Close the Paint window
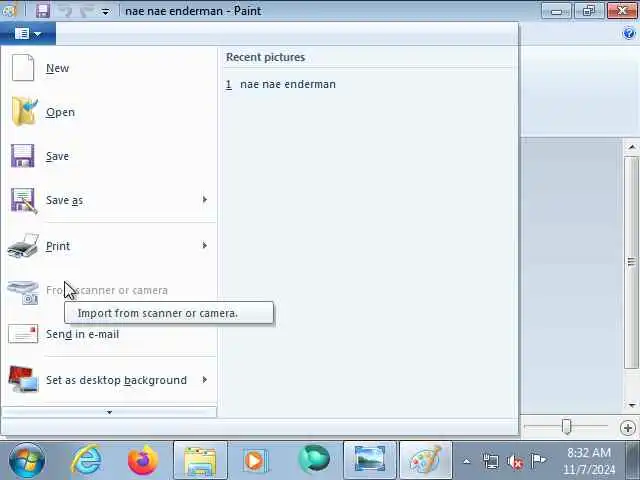Image resolution: width=640 pixels, height=480 pixels. point(622,11)
